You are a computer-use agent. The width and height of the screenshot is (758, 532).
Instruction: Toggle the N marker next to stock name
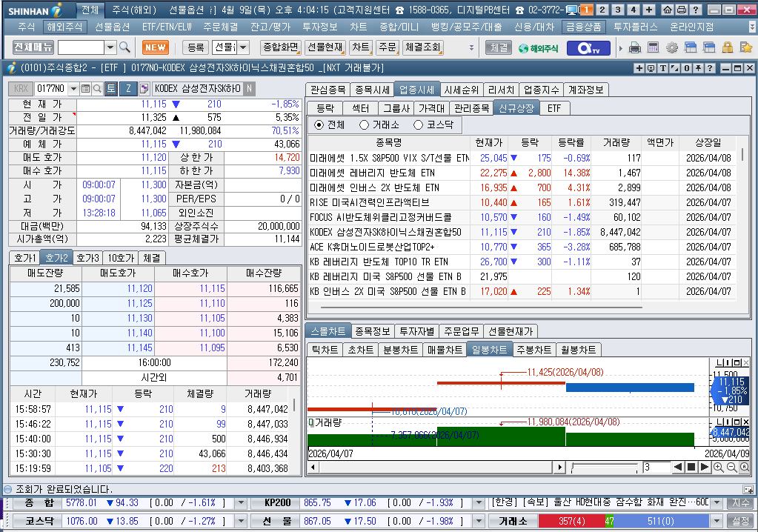point(249,88)
